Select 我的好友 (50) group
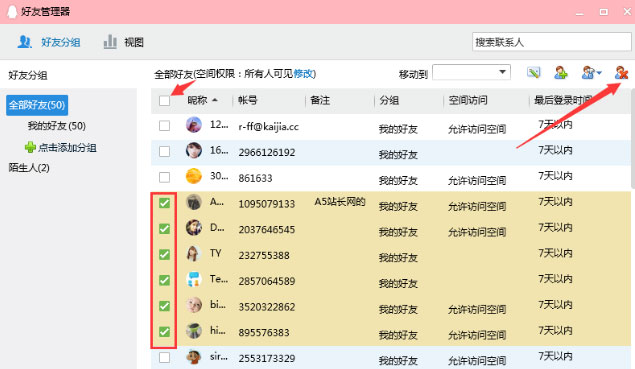635x369 pixels. [x=57, y=126]
